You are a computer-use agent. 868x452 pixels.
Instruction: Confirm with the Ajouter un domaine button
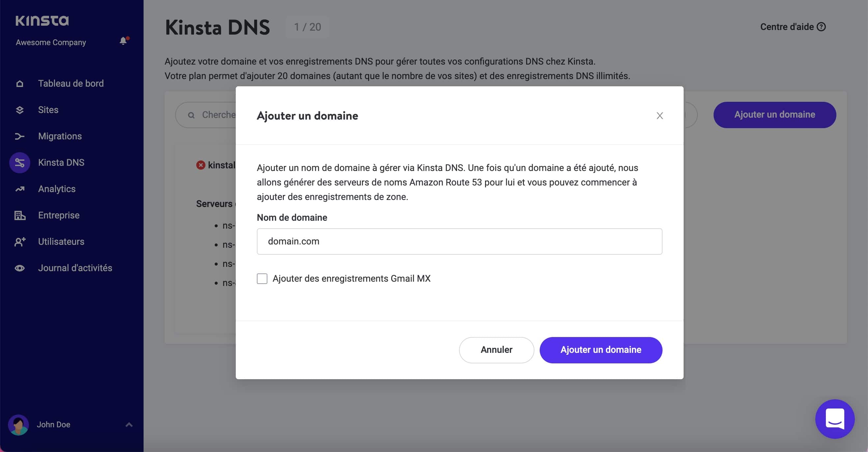[601, 350]
